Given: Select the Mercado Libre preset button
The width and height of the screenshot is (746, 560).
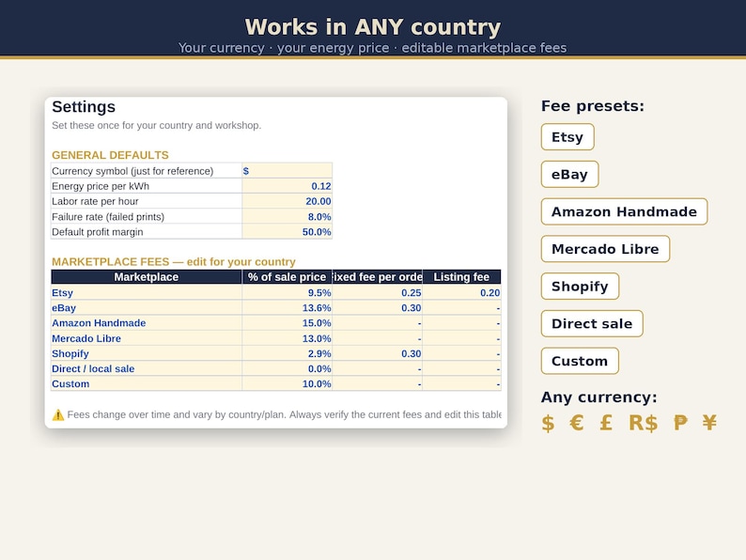Looking at the screenshot, I should point(605,249).
